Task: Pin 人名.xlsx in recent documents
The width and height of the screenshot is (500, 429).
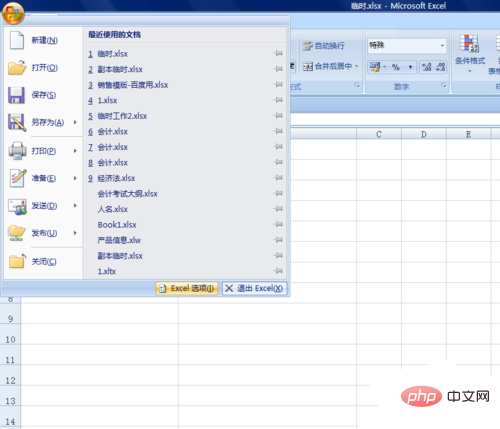Action: [x=278, y=209]
